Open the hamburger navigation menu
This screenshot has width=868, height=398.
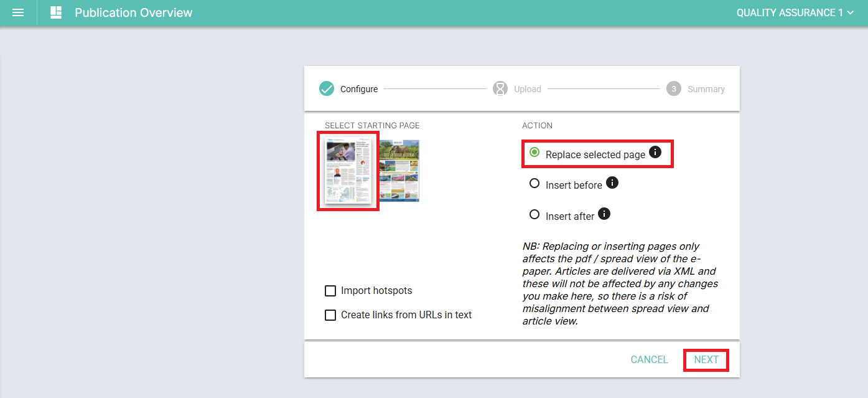18,12
